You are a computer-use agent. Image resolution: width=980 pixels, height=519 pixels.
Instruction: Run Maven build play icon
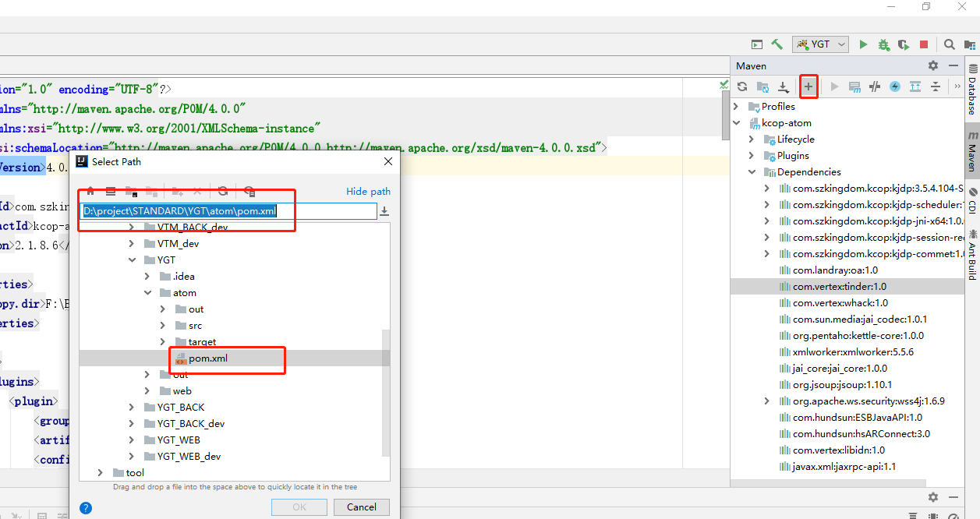pos(835,86)
